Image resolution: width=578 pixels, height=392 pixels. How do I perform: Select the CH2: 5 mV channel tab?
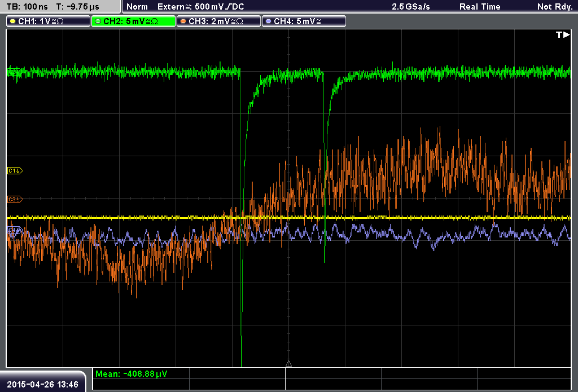(x=133, y=21)
